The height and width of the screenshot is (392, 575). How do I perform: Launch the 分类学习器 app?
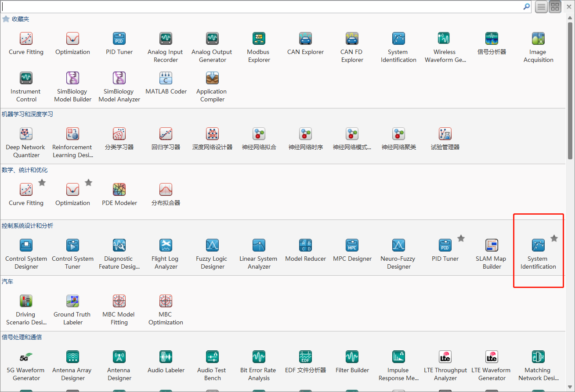119,139
